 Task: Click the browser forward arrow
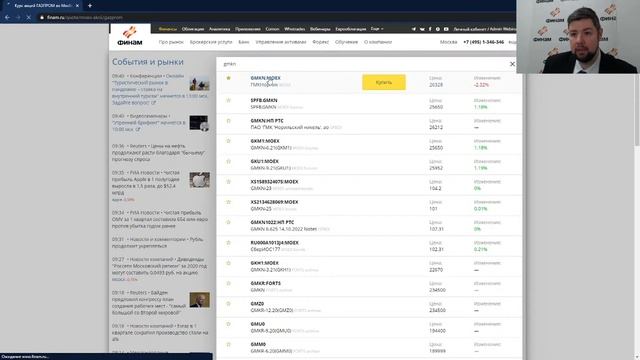pyautogui.click(x=18, y=17)
